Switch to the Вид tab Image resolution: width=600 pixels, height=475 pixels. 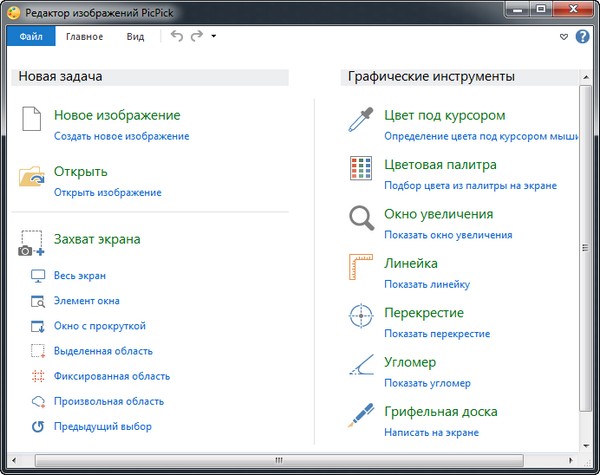pyautogui.click(x=135, y=37)
